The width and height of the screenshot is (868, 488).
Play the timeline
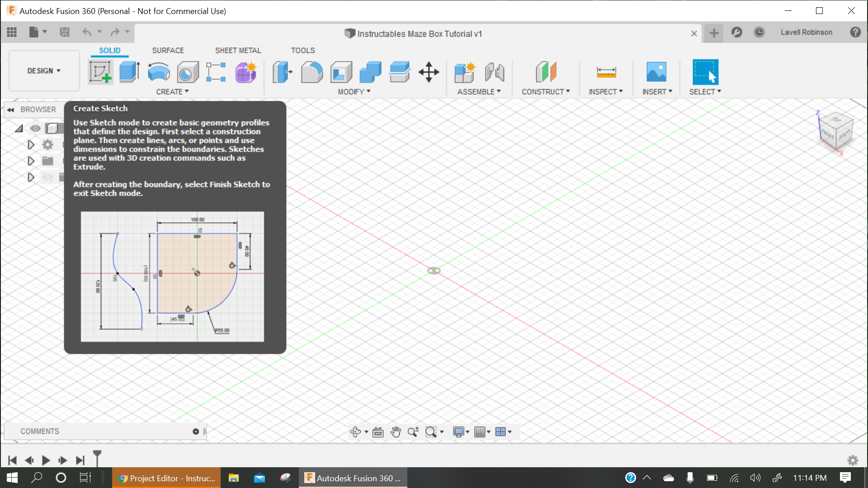point(46,460)
